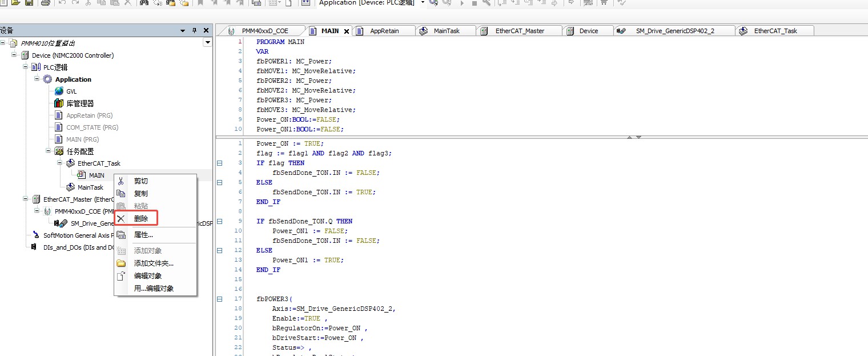Select COM_STATE (PRG) in tree
The image size is (868, 356).
point(92,127)
